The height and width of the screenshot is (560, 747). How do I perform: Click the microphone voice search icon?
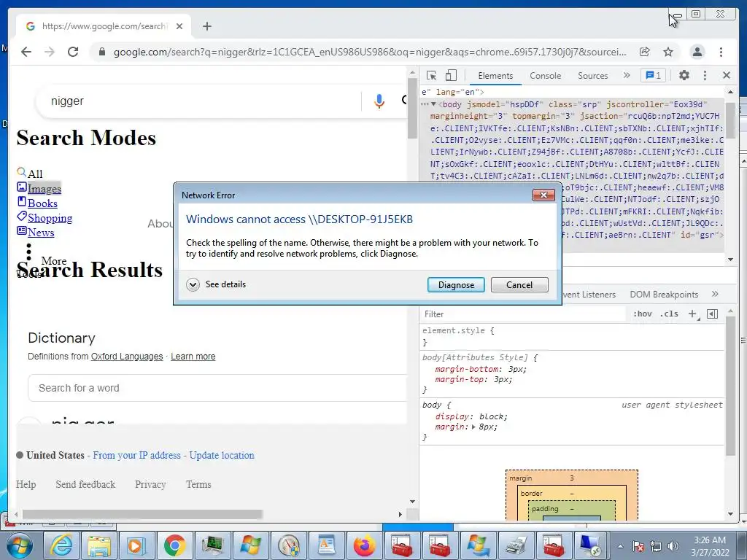[379, 101]
